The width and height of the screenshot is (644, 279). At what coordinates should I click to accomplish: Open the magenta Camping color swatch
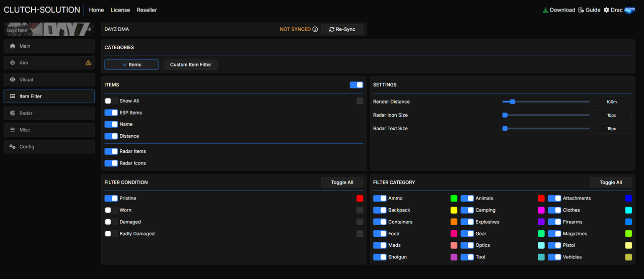click(541, 210)
